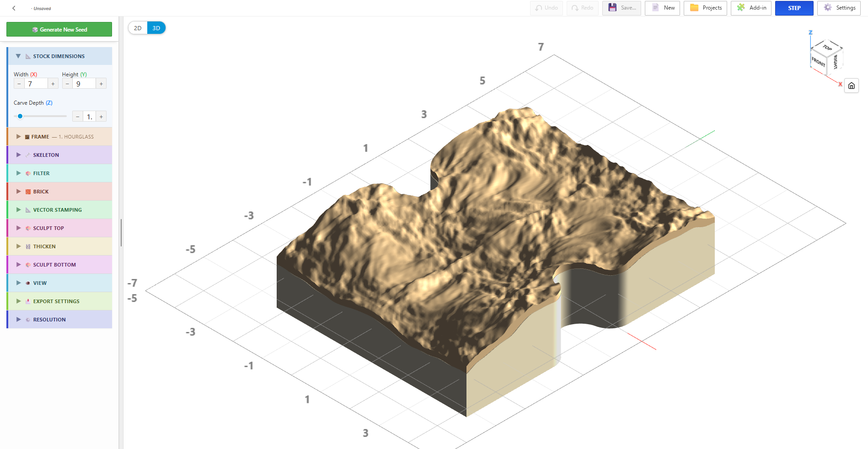
Task: Collapse the Stock Dimensions section
Action: pyautogui.click(x=60, y=56)
